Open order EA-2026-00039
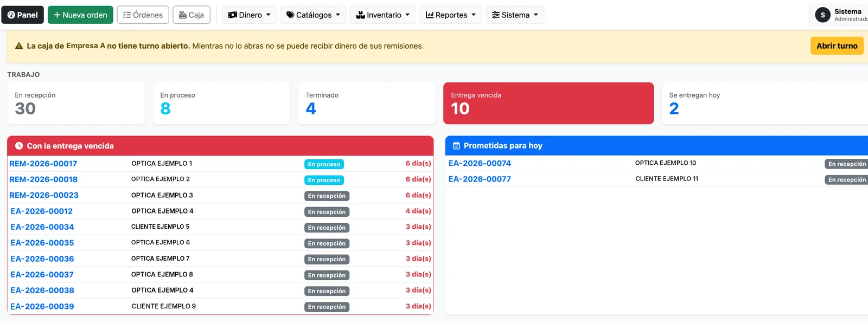The width and height of the screenshot is (868, 323). pos(42,307)
